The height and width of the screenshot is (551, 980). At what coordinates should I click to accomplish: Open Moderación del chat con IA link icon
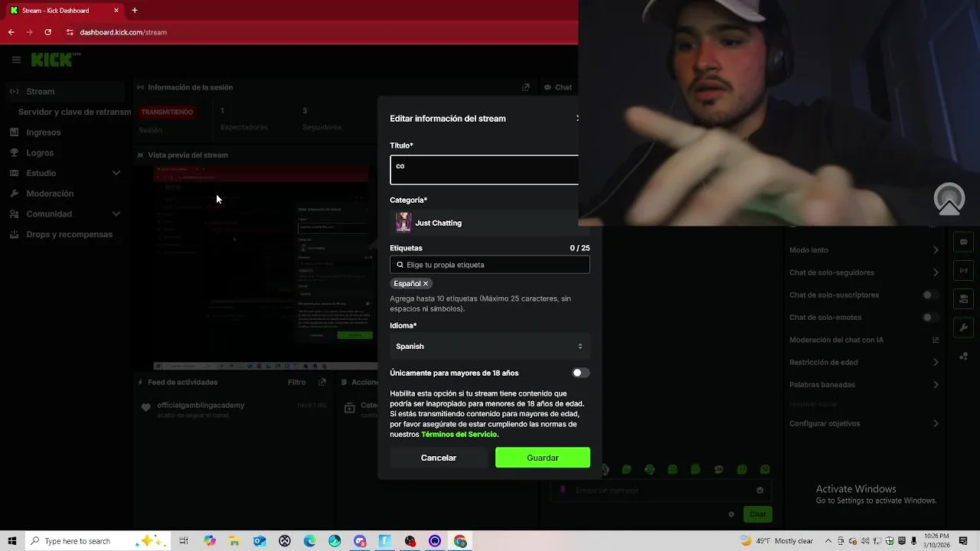(x=936, y=340)
